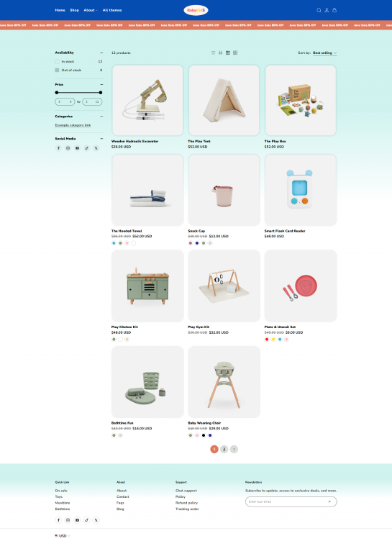Select the four-column grid view icon
The height and width of the screenshot is (541, 392).
(x=235, y=53)
